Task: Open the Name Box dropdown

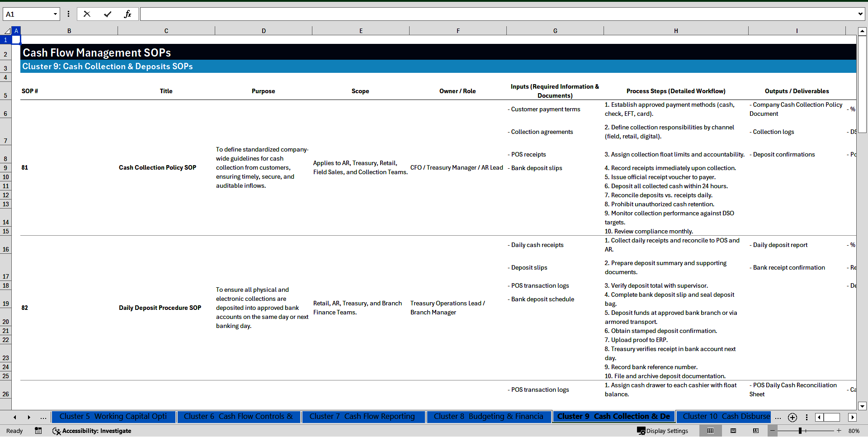Action: (55, 14)
